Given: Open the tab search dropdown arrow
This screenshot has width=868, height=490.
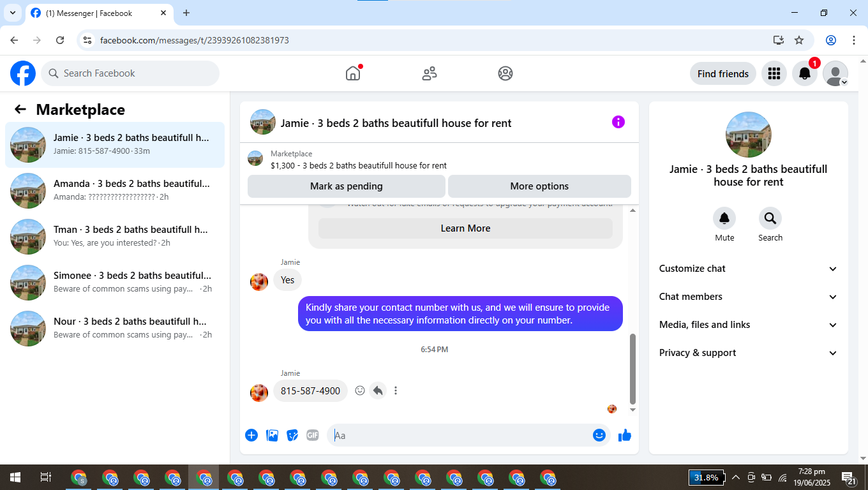Looking at the screenshot, I should click(12, 13).
